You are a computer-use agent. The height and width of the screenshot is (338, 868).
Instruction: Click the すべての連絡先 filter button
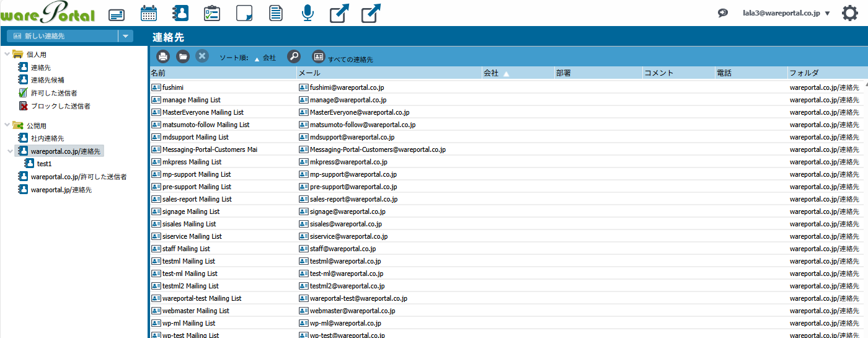343,58
